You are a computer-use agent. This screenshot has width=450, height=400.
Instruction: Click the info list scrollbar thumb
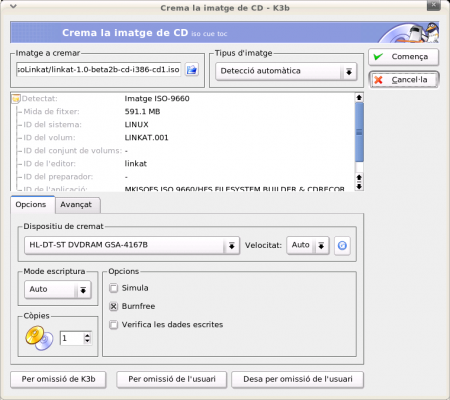pyautogui.click(x=359, y=132)
